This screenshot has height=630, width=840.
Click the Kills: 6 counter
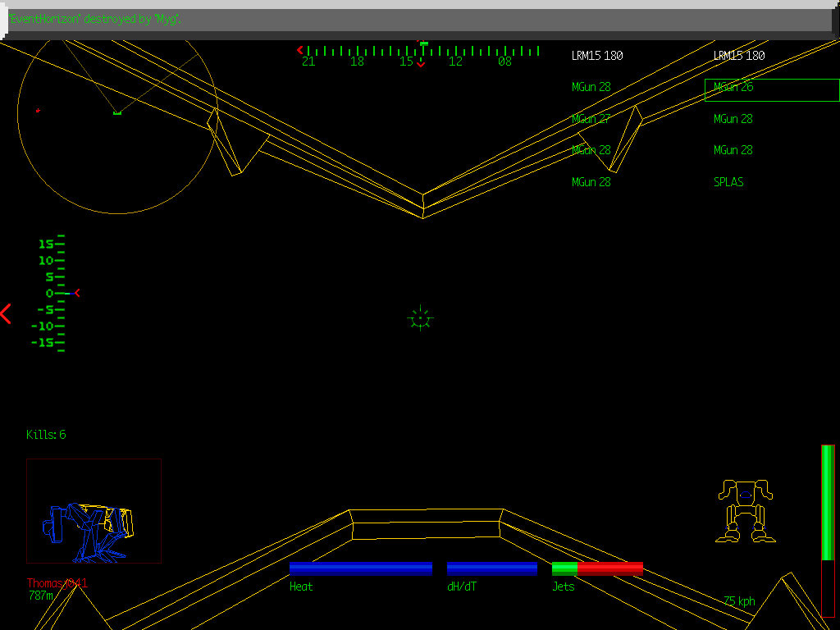click(47, 435)
